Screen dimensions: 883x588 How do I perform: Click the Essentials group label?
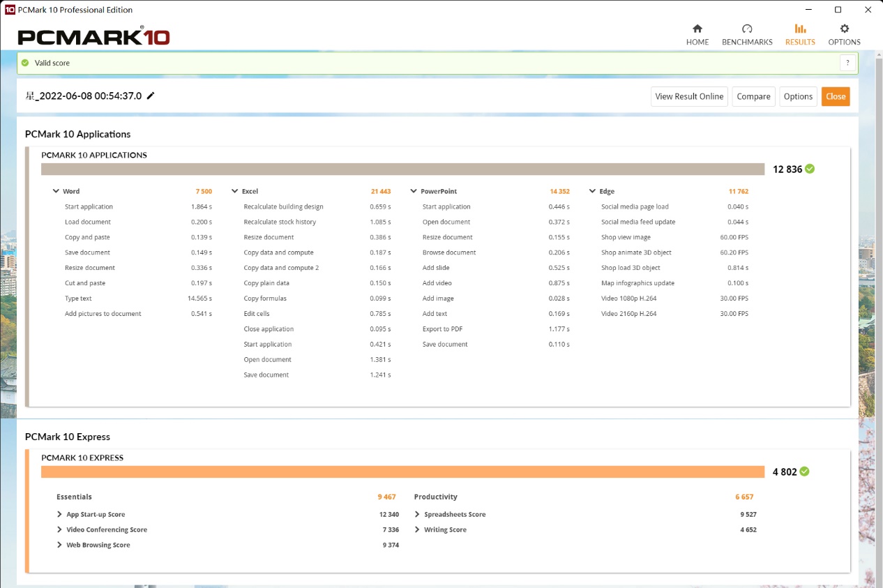pyautogui.click(x=74, y=497)
